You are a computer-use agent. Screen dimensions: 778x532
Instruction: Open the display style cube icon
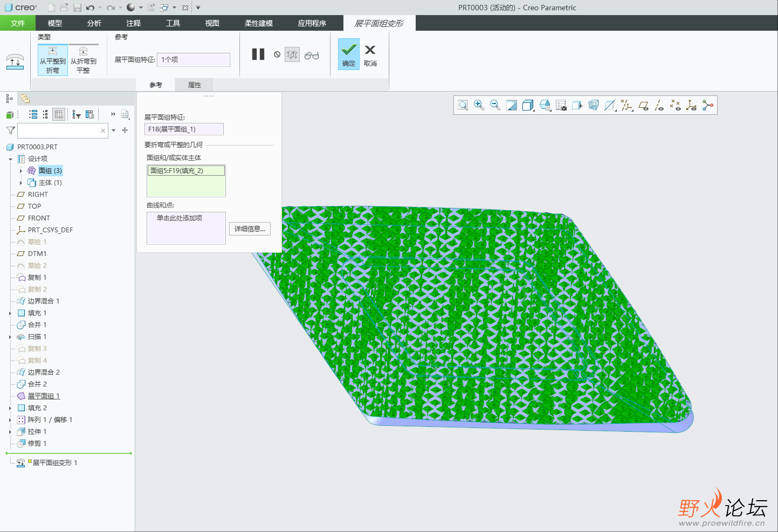pos(528,105)
